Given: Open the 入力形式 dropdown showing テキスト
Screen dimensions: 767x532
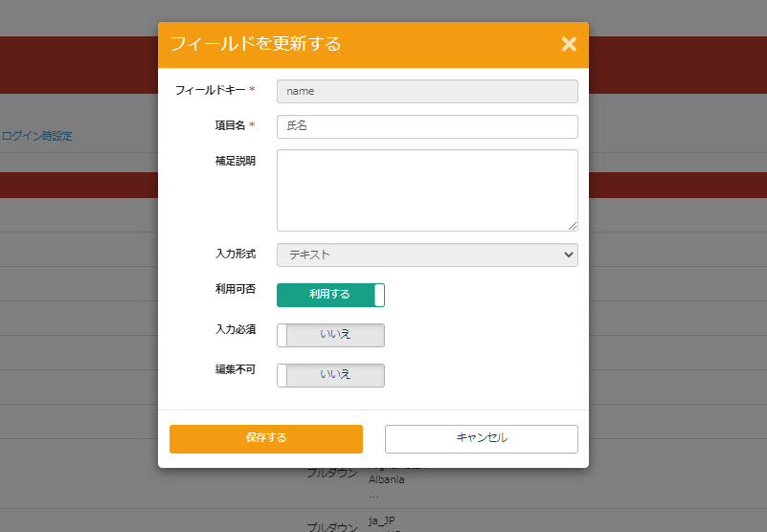Looking at the screenshot, I should 427,255.
